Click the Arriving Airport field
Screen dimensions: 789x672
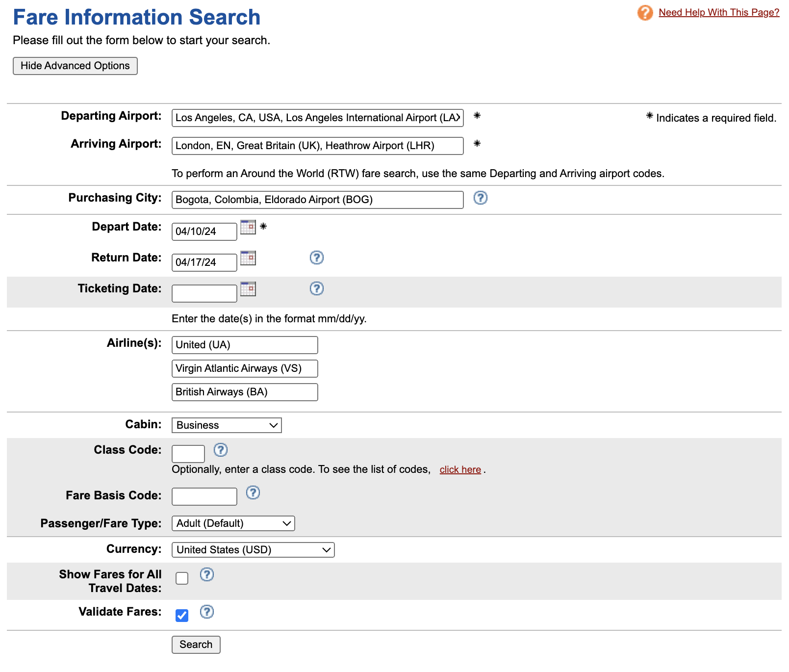pyautogui.click(x=318, y=146)
